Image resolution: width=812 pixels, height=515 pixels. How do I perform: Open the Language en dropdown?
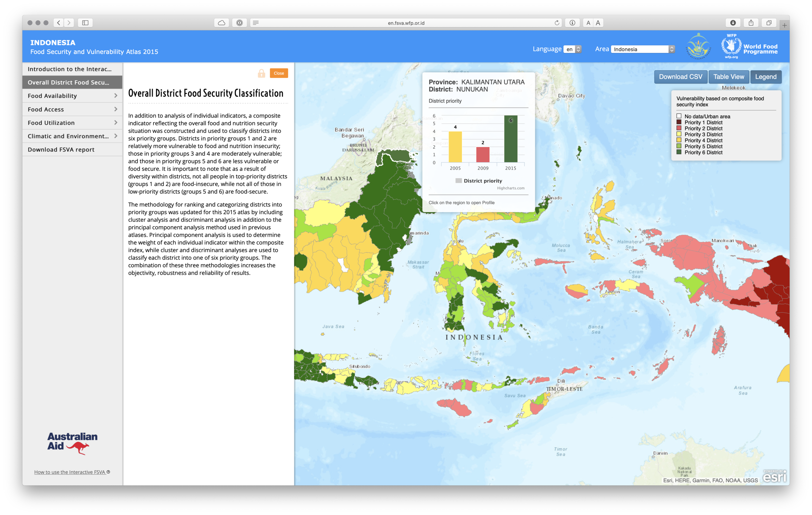pos(572,49)
